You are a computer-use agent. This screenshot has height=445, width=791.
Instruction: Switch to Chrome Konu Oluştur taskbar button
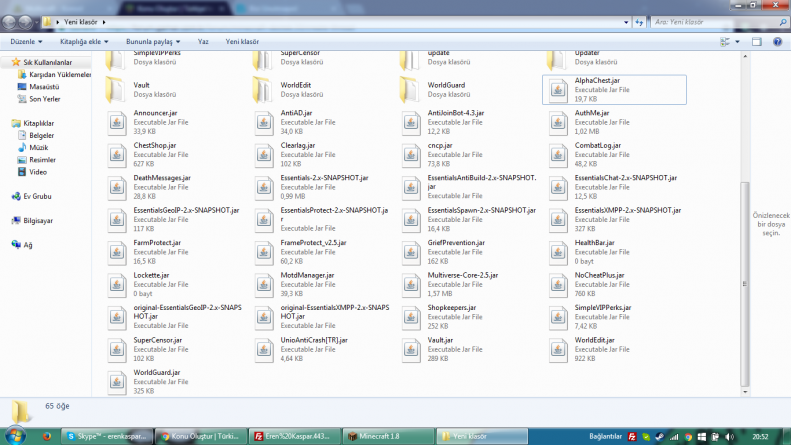coord(201,436)
